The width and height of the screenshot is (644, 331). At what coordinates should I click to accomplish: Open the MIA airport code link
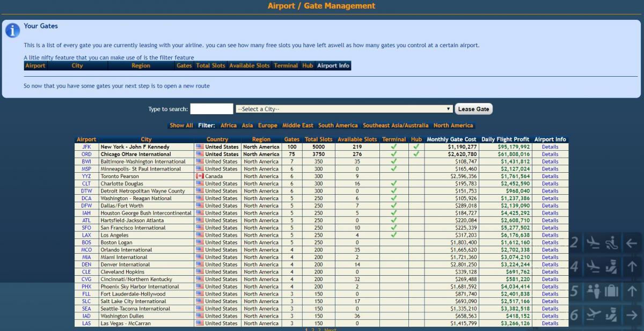86,257
